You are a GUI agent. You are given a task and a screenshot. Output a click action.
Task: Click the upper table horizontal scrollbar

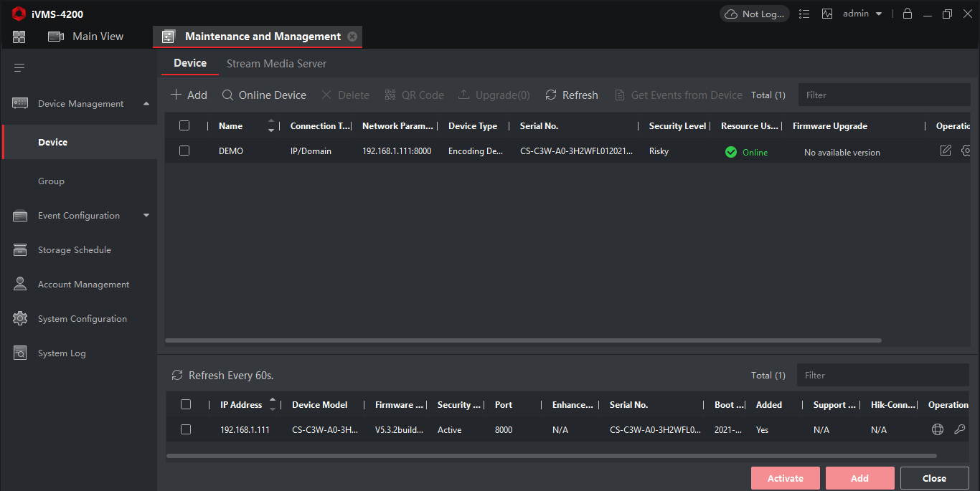tap(523, 340)
